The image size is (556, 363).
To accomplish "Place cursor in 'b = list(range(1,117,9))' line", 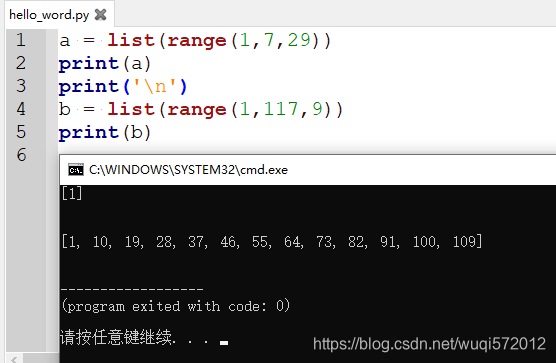I will coord(201,109).
